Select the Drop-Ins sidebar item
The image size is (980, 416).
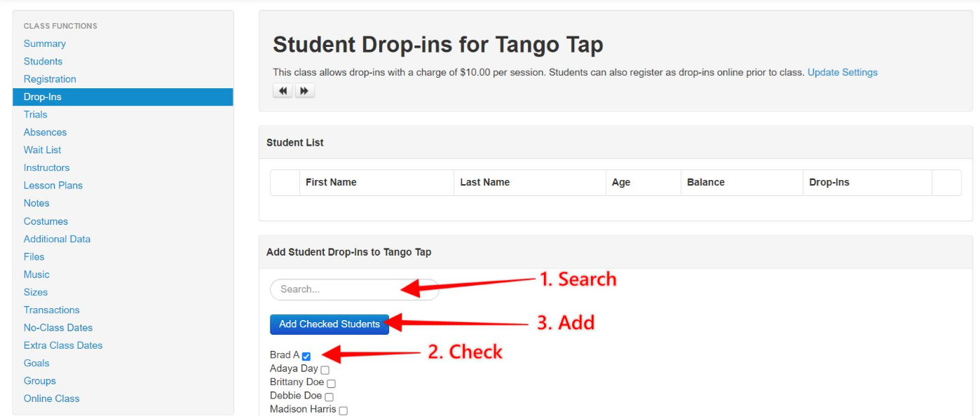[x=123, y=97]
